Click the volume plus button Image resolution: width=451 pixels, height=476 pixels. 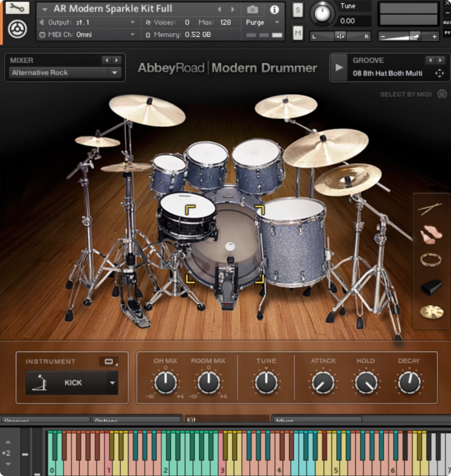click(x=434, y=37)
